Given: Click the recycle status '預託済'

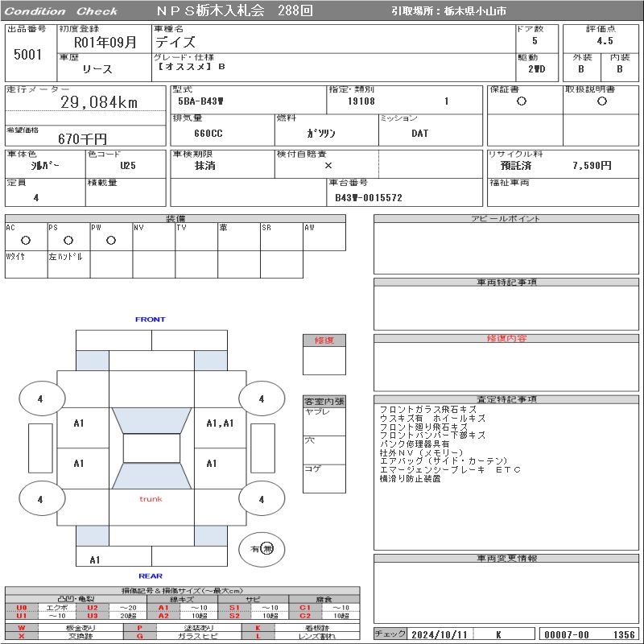Looking at the screenshot, I should click(x=516, y=166).
